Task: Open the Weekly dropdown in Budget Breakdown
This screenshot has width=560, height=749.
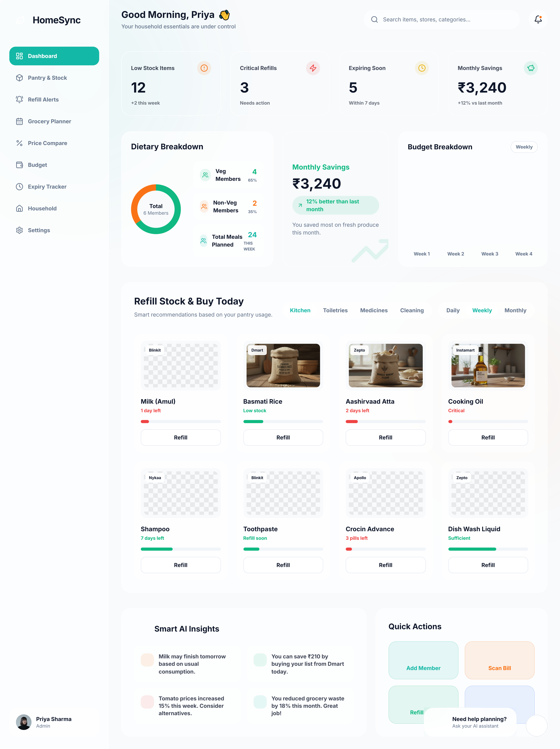Action: (x=524, y=147)
